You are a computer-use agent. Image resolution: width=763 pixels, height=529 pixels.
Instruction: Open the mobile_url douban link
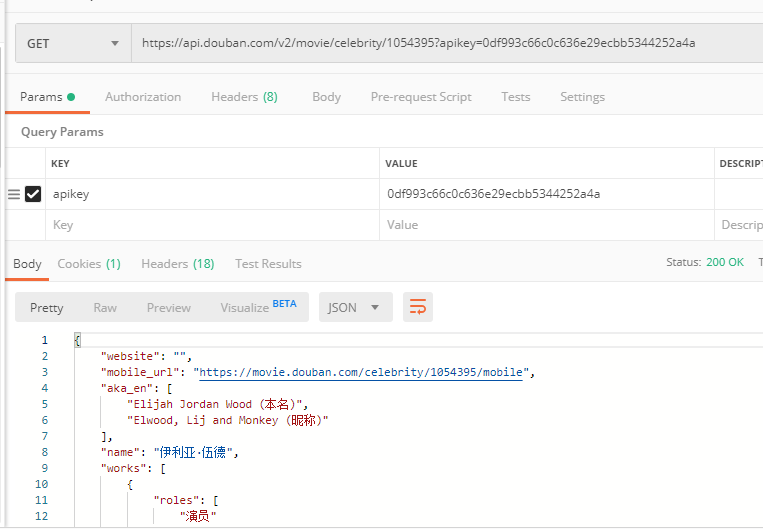(361, 372)
